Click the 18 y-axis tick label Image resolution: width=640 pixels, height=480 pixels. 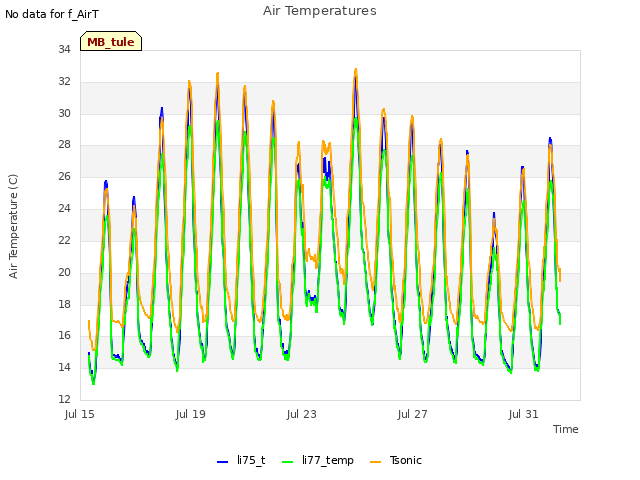(x=64, y=304)
